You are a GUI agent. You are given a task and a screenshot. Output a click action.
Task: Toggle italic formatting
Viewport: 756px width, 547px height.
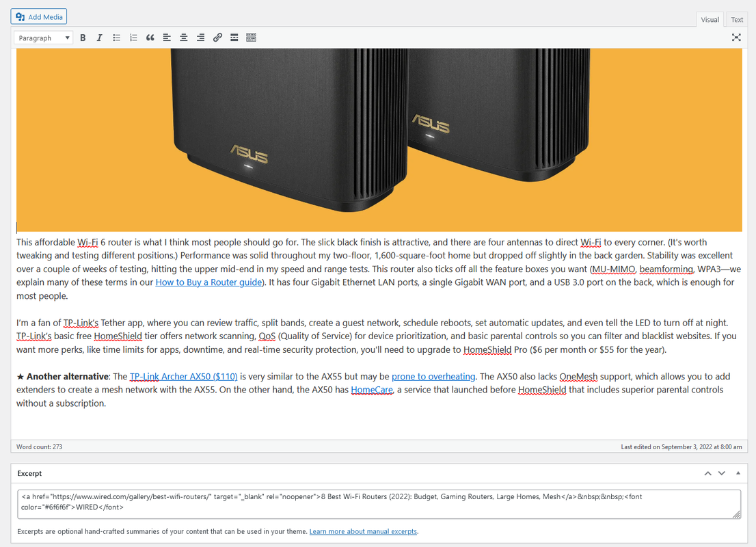click(x=99, y=38)
